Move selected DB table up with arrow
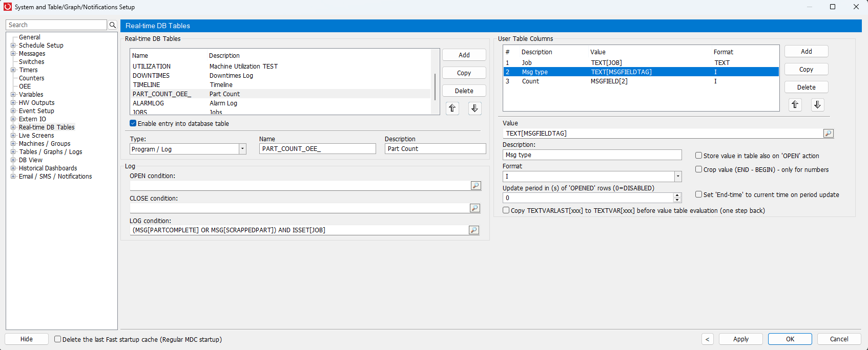Viewport: 868px width, 350px height. [452, 108]
